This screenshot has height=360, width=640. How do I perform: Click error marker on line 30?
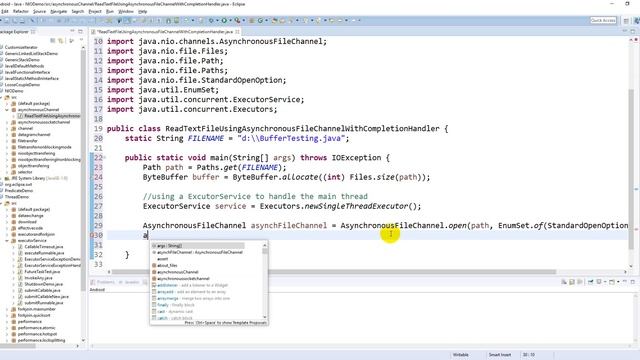coord(92,235)
